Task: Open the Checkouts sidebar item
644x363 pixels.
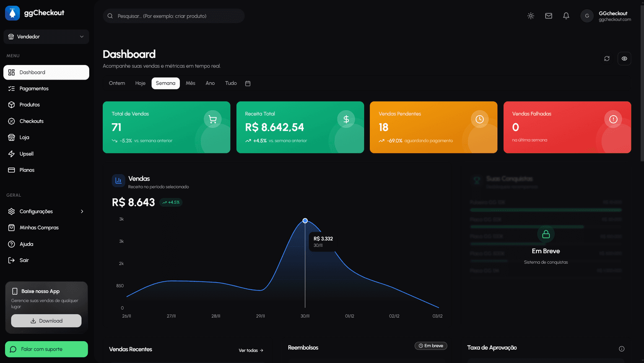Action: coord(31,121)
